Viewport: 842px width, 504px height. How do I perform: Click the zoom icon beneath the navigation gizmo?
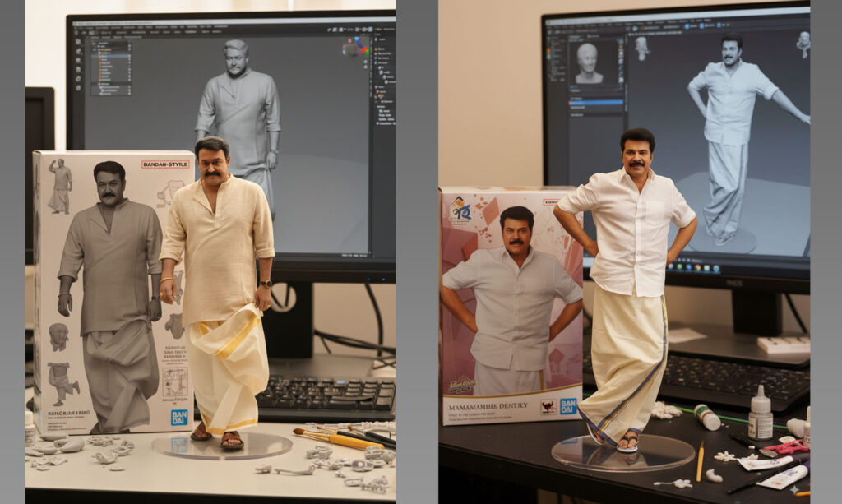(x=367, y=61)
